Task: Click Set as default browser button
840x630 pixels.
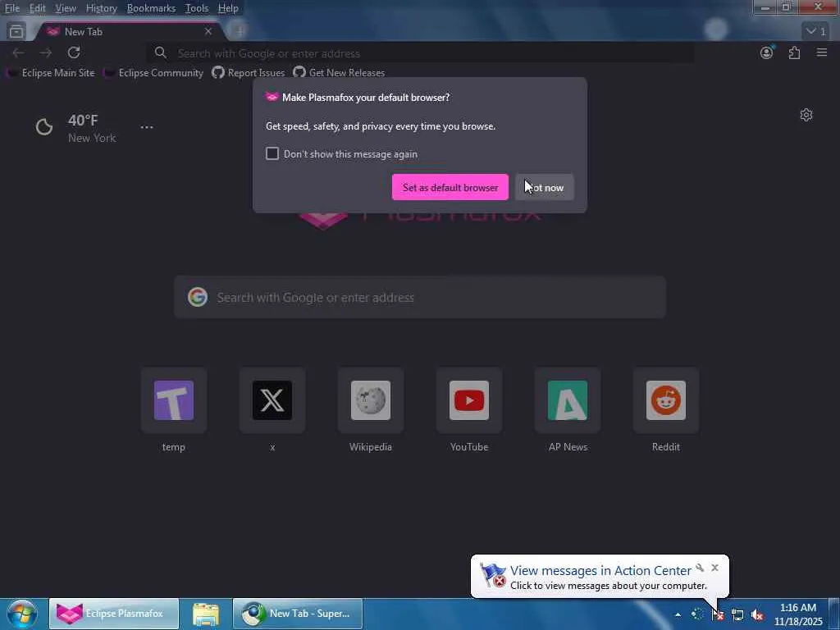Action: coord(450,187)
